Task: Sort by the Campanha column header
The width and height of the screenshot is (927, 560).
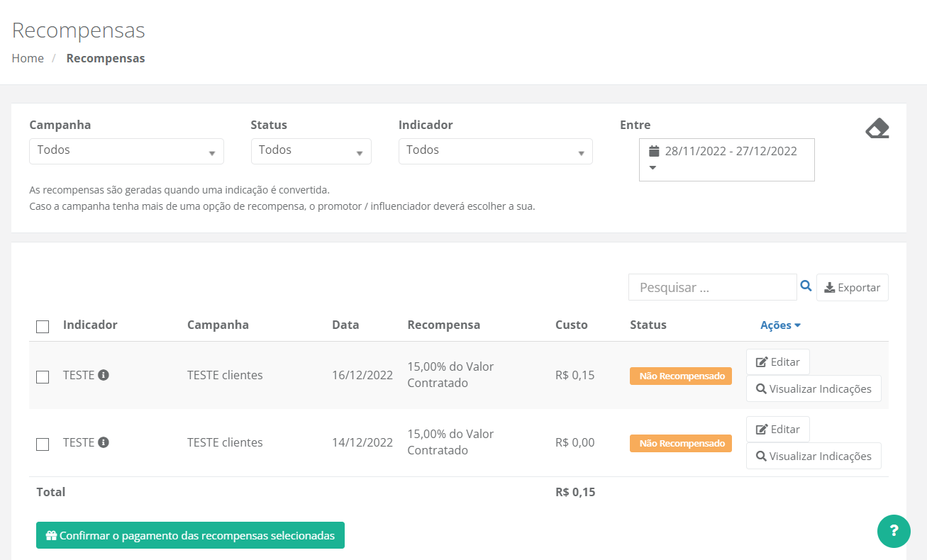Action: (x=218, y=325)
